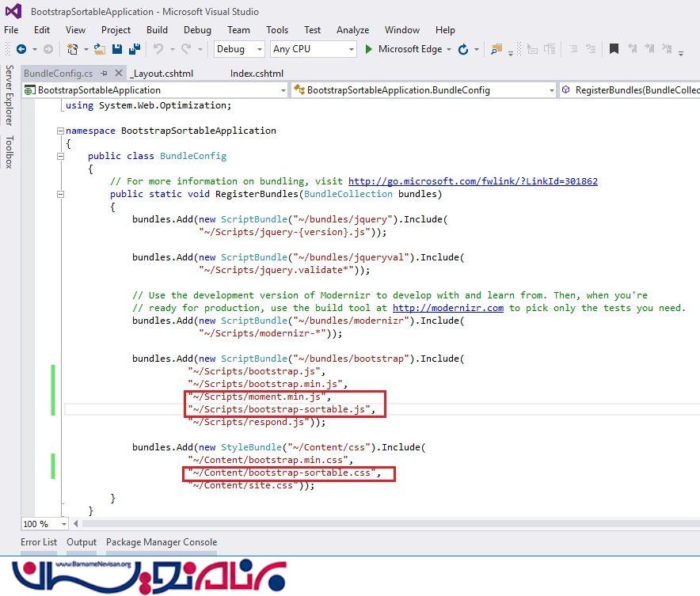Click the Undo arrow icon

tap(158, 49)
